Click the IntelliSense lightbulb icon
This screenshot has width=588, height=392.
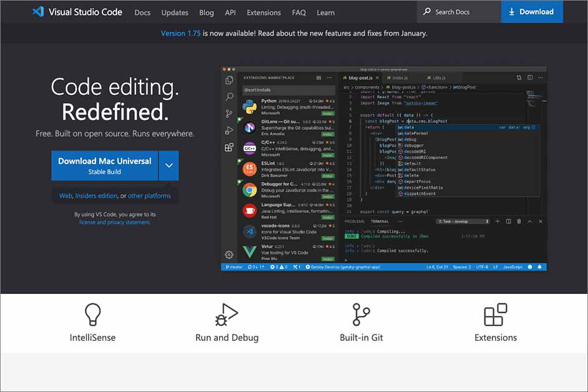92,314
